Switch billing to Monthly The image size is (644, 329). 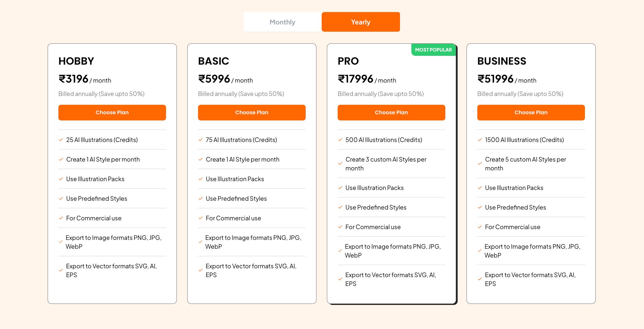(282, 22)
